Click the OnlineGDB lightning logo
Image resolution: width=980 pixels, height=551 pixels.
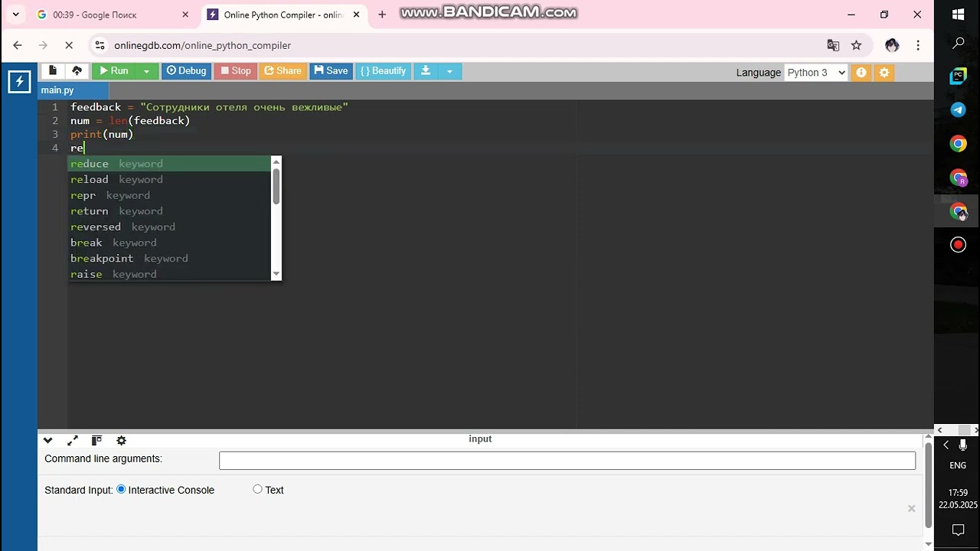19,82
